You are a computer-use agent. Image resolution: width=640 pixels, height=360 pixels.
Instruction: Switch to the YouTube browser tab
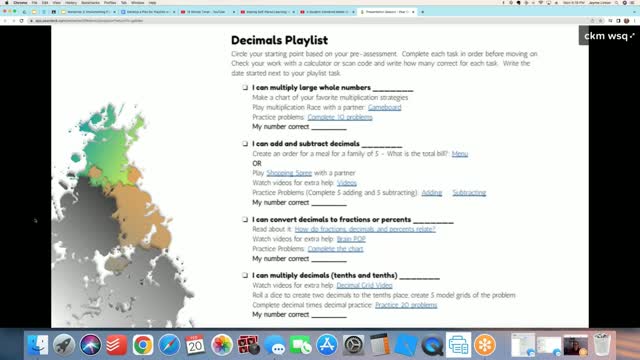coord(207,12)
